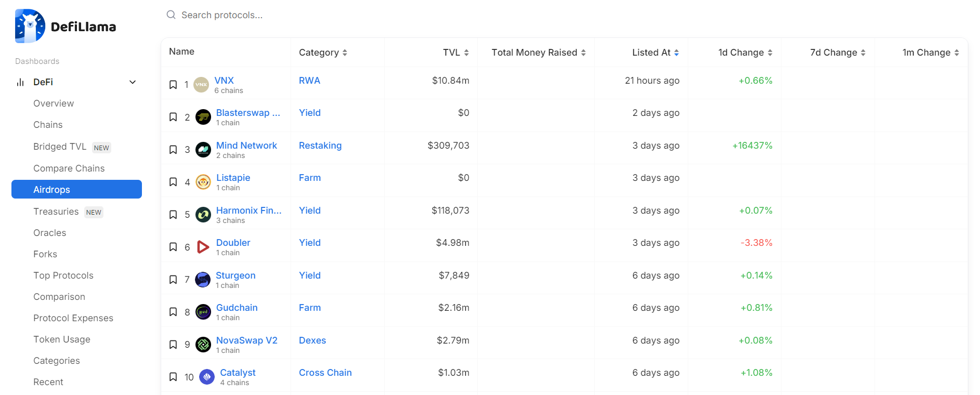
Task: Bookmark the VNX protocol
Action: tap(173, 85)
